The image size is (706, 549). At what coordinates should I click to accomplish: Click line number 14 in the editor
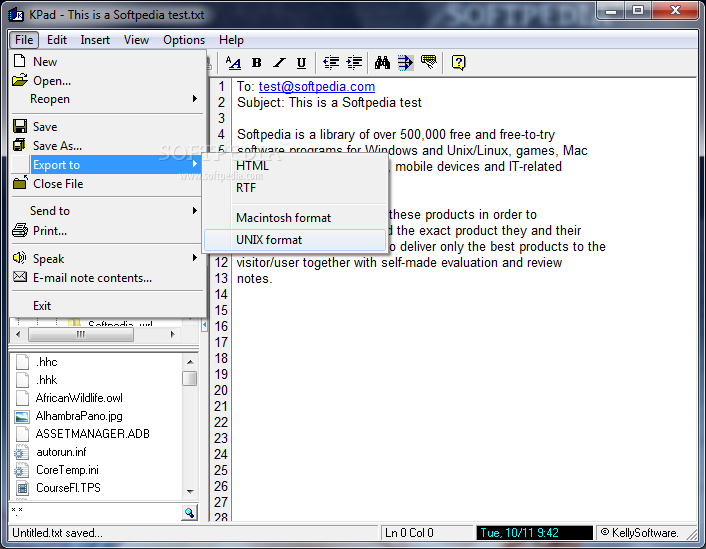pos(221,295)
